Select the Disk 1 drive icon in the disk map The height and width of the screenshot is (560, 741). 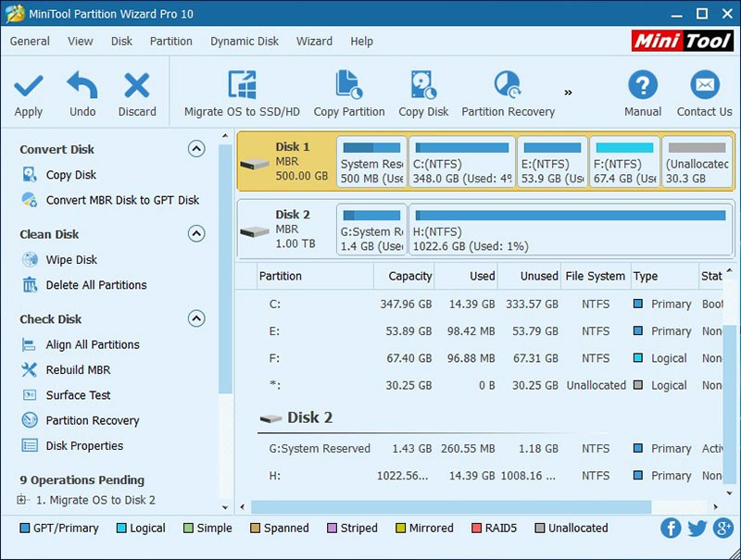(254, 165)
